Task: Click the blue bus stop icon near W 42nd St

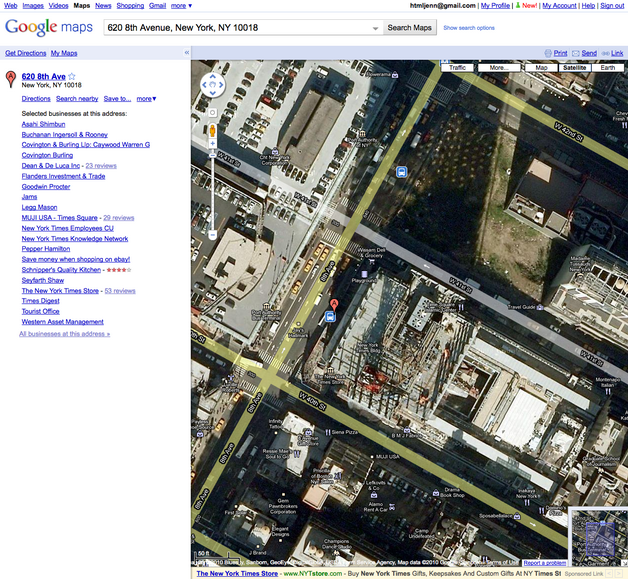Action: (x=402, y=172)
